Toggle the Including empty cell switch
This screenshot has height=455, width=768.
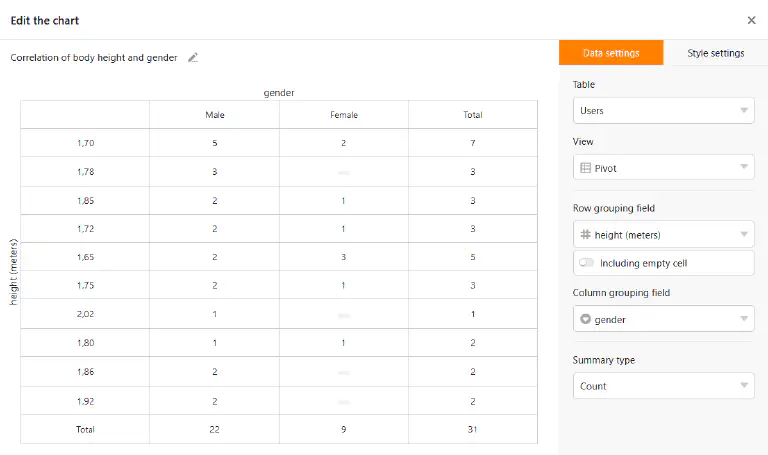click(x=586, y=263)
